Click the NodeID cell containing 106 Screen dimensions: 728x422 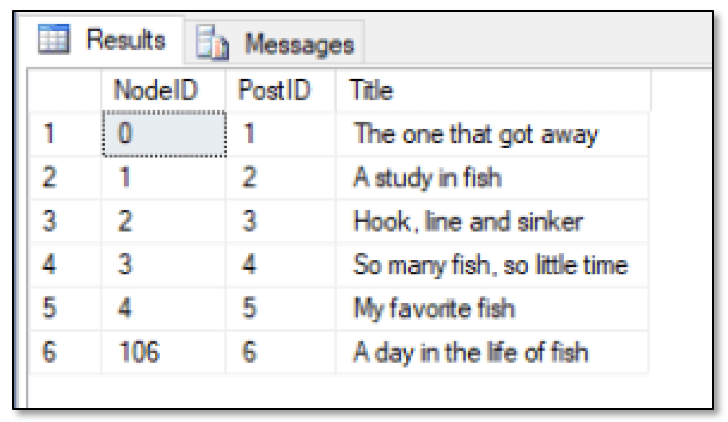[163, 352]
